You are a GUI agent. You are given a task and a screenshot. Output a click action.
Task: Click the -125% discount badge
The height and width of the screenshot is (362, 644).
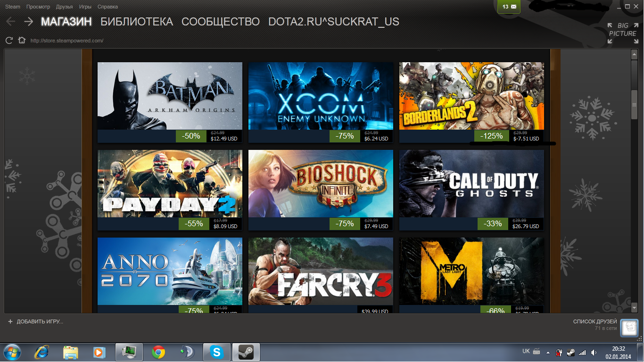pos(492,136)
